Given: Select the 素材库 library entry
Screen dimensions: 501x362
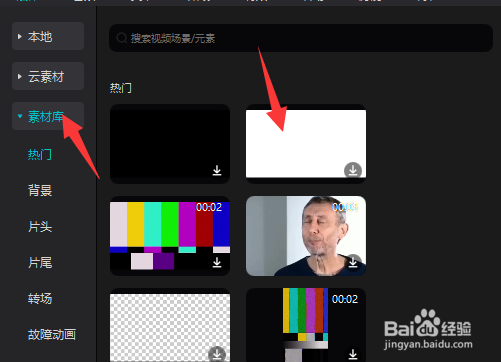Looking at the screenshot, I should coord(48,116).
